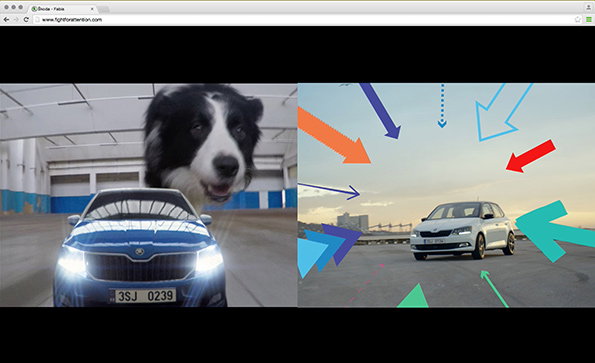Screen dimensions: 595x363
Task: Go back using the browser back arrow
Action: (6, 19)
